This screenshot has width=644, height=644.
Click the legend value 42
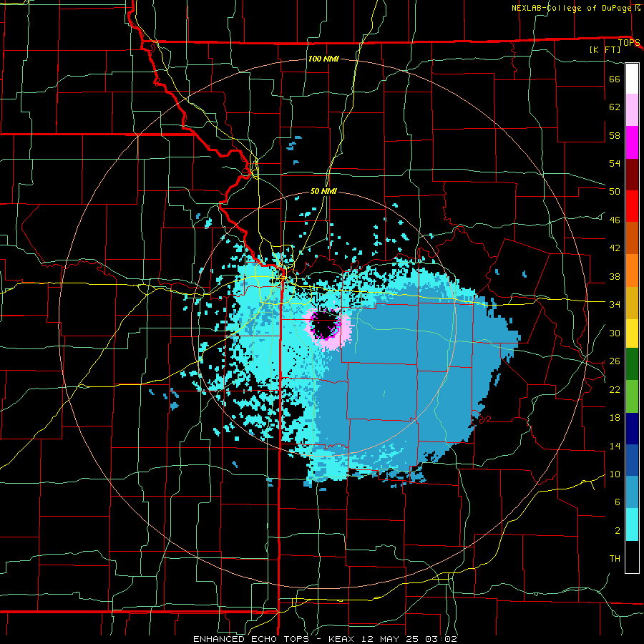coord(615,248)
